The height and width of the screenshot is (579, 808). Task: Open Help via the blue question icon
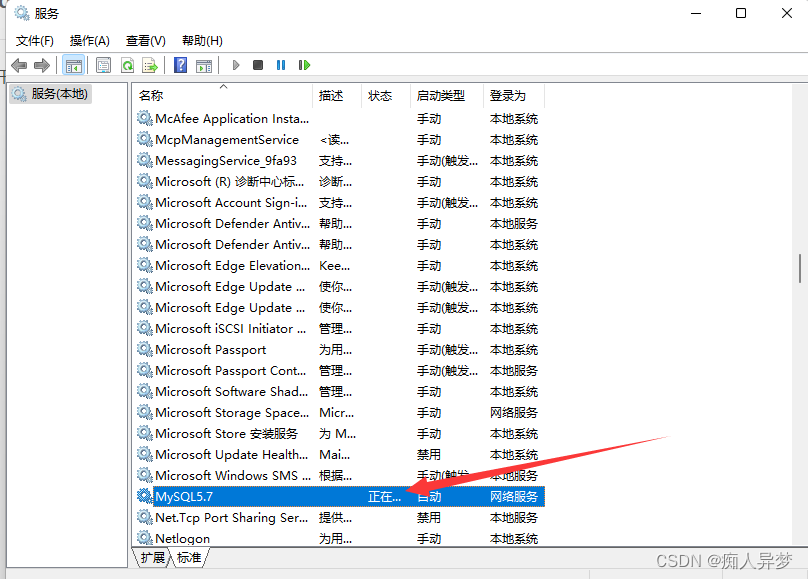click(x=180, y=65)
